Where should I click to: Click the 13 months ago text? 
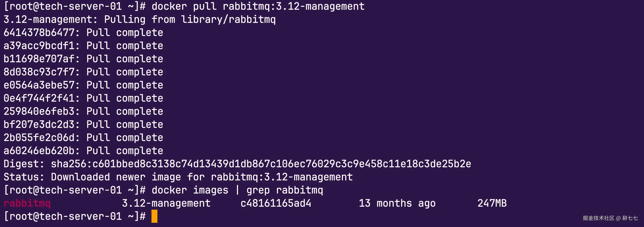[x=397, y=203]
